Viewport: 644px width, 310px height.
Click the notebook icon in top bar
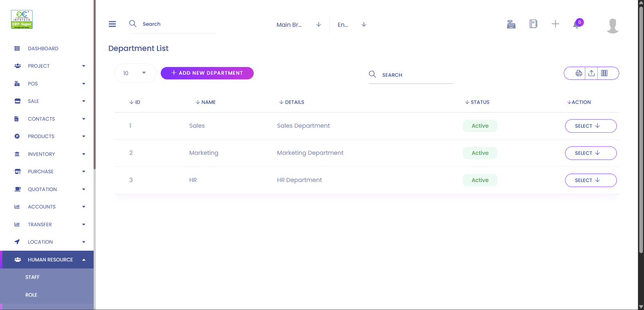pyautogui.click(x=533, y=24)
